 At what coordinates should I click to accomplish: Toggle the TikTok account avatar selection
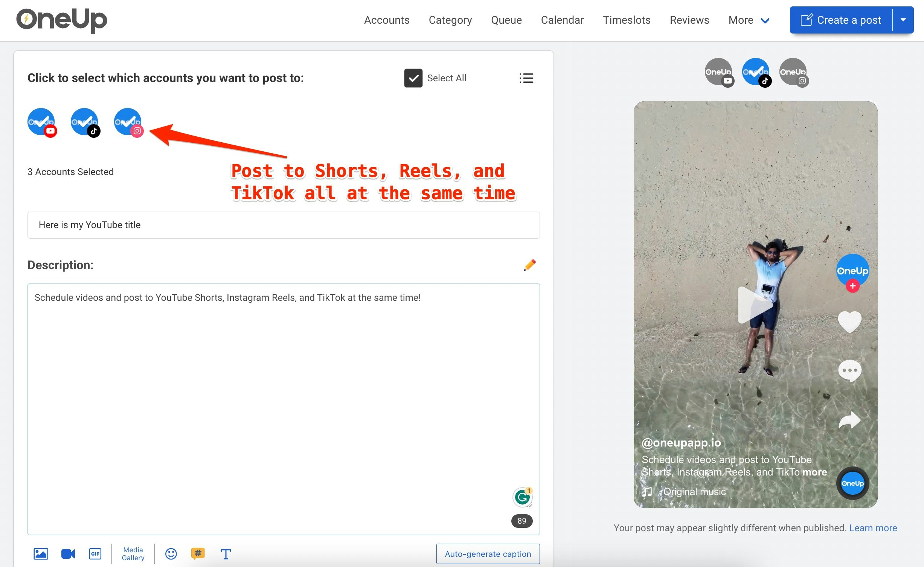coord(85,122)
